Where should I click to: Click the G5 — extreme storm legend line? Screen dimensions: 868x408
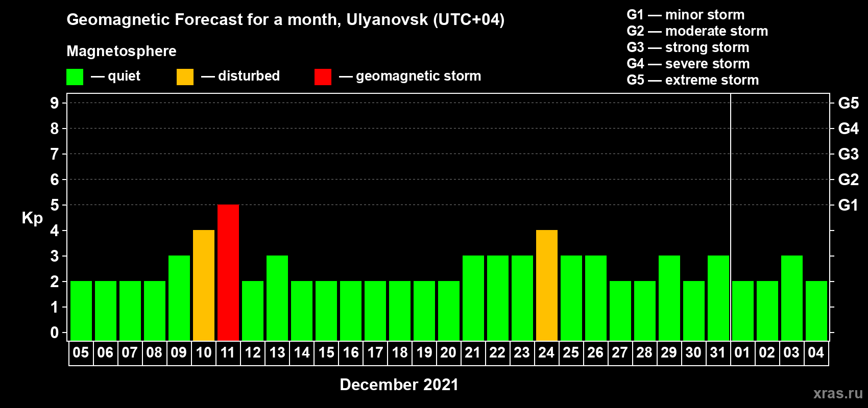pyautogui.click(x=693, y=80)
